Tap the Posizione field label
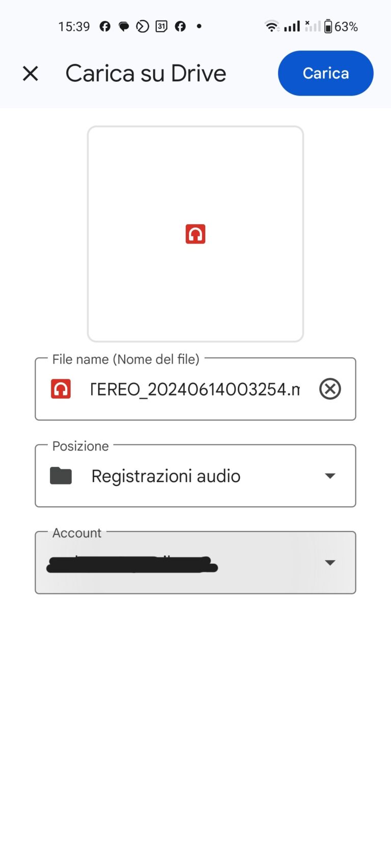Viewport: 391px width, 868px height. click(80, 446)
